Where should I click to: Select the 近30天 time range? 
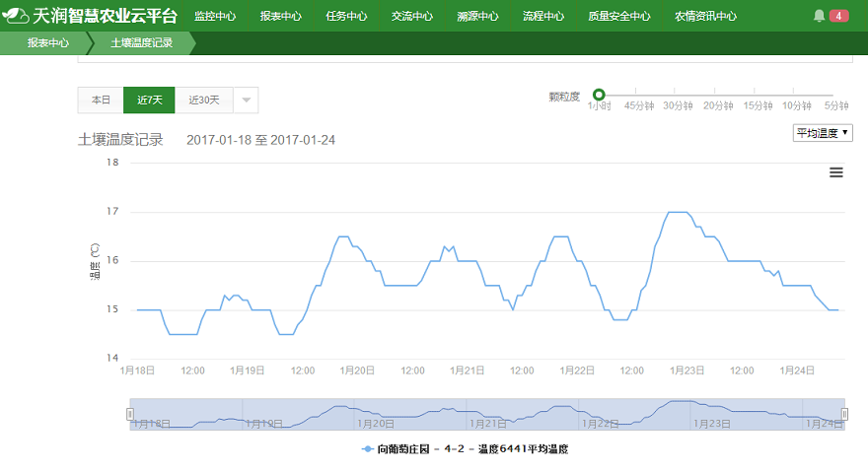pyautogui.click(x=204, y=101)
